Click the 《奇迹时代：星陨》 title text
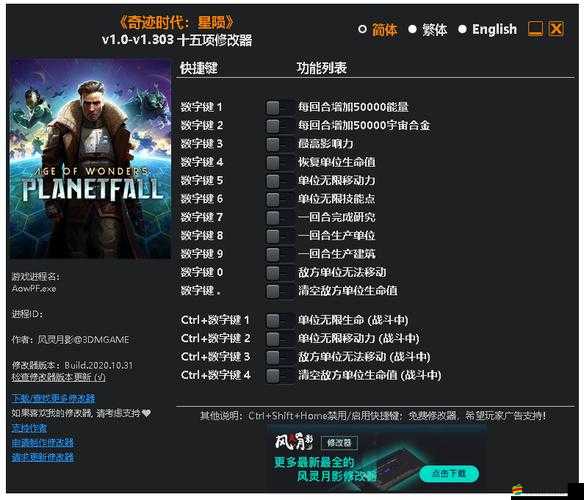Image resolution: width=584 pixels, height=500 pixels. (x=176, y=22)
